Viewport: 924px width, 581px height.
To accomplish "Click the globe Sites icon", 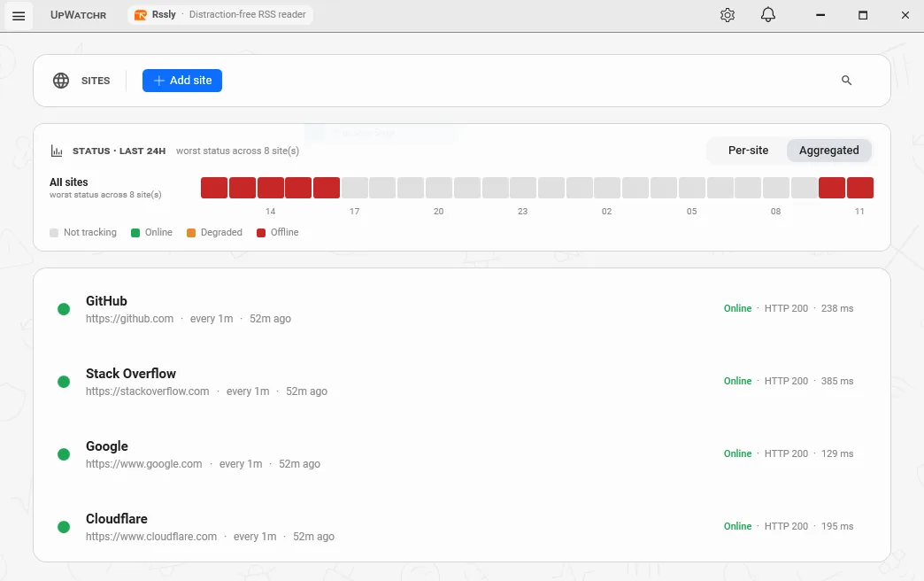I will coord(61,81).
